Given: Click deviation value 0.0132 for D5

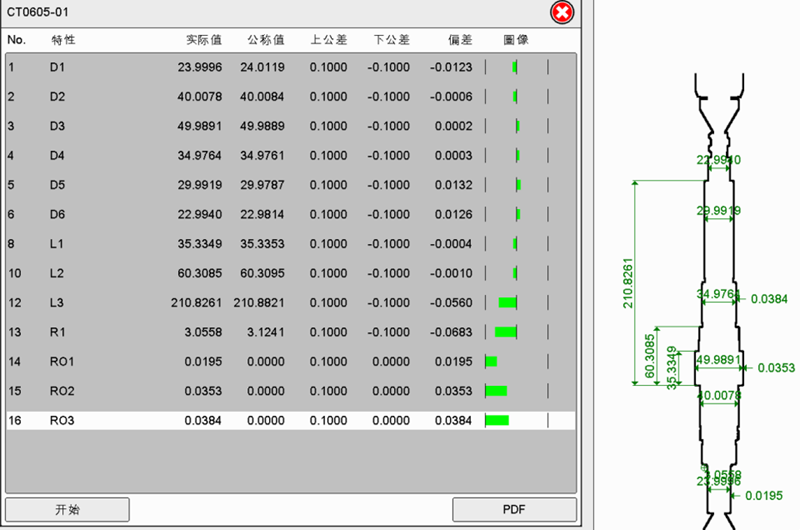Looking at the screenshot, I should [x=454, y=185].
